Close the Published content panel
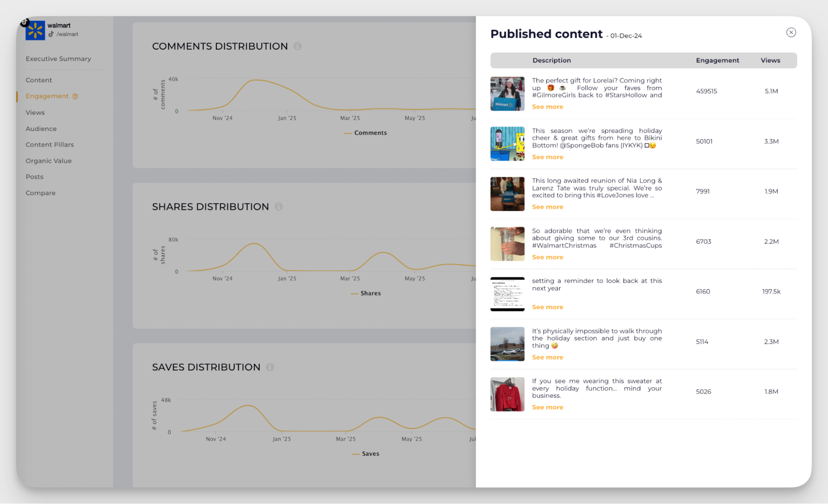 (x=791, y=32)
